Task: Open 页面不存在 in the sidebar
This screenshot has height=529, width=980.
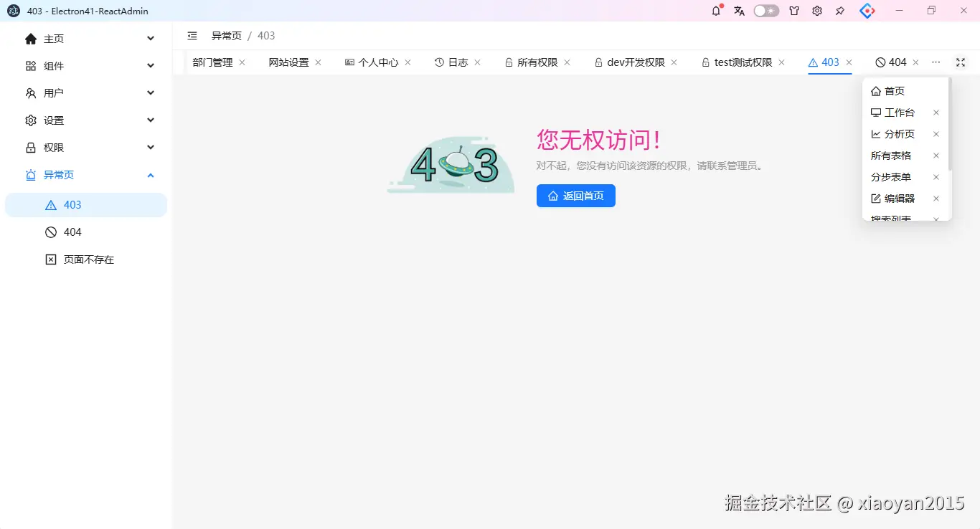Action: point(86,259)
